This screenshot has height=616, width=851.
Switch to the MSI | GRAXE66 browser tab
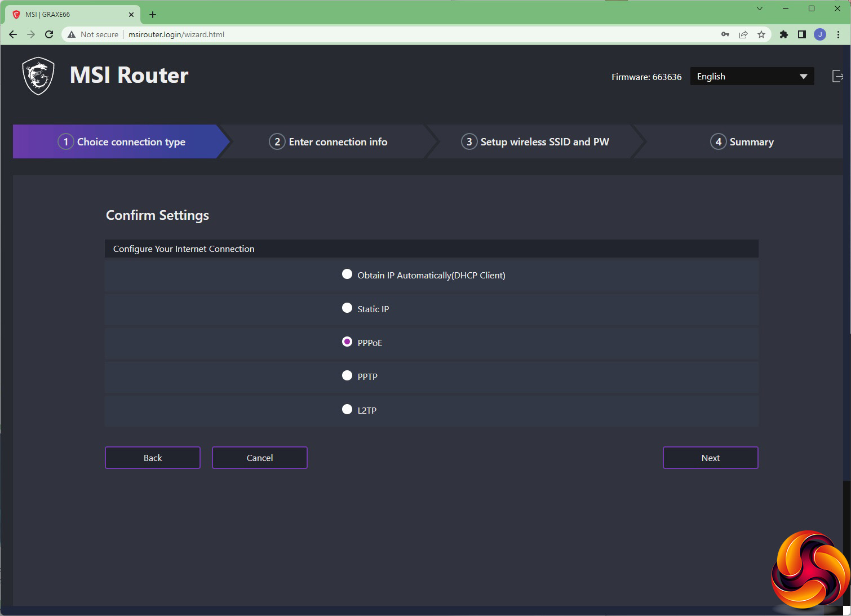pos(73,15)
